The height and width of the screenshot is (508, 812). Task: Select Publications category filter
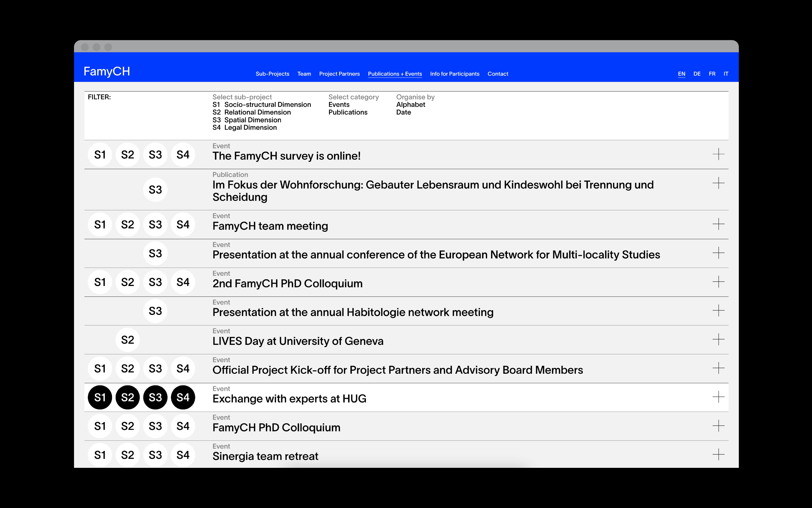[348, 112]
